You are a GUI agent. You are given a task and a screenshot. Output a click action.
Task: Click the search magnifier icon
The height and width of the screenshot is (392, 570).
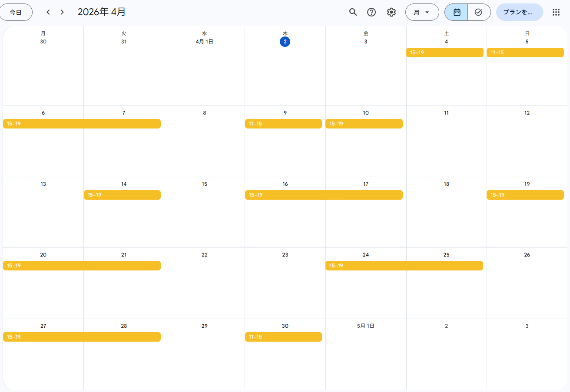353,12
